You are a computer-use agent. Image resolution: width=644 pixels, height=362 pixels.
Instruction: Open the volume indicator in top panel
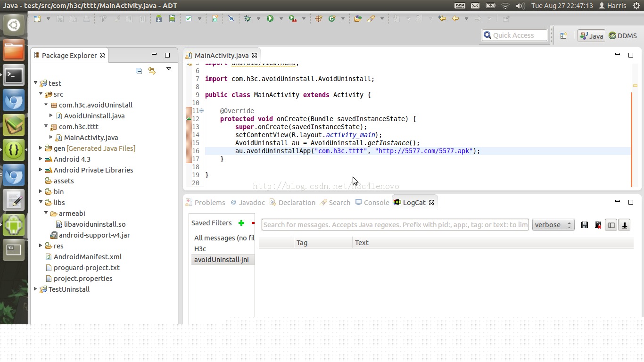click(x=520, y=6)
